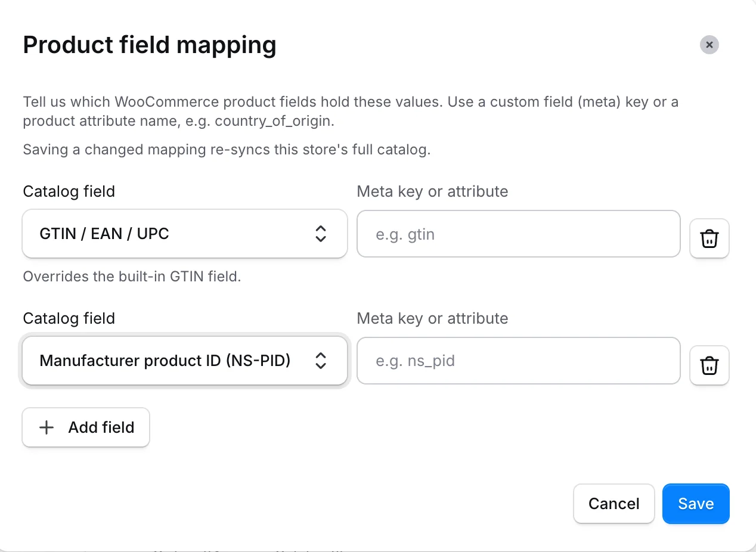The image size is (756, 552).
Task: Save the product field mapping
Action: [x=696, y=504]
